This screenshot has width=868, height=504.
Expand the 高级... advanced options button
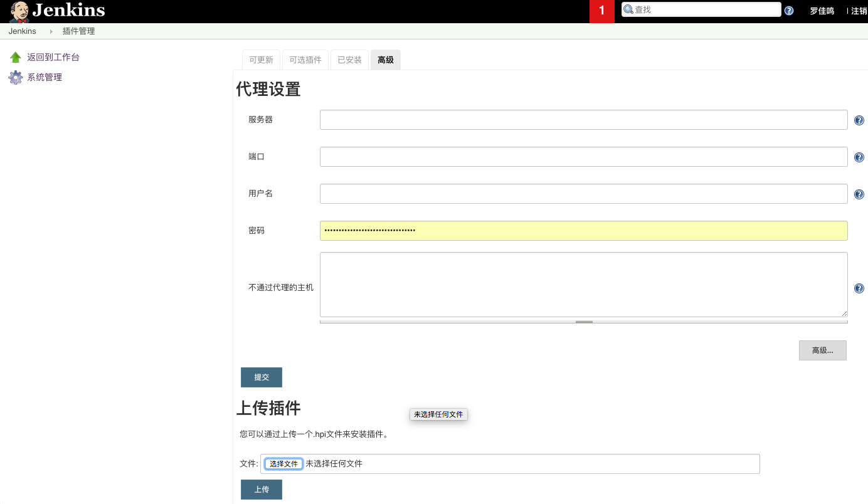coord(822,350)
